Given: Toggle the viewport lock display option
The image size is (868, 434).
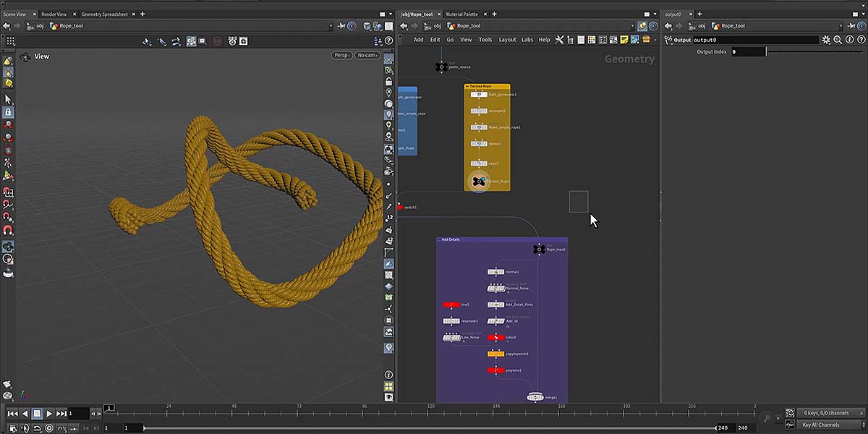Looking at the screenshot, I should click(x=389, y=82).
